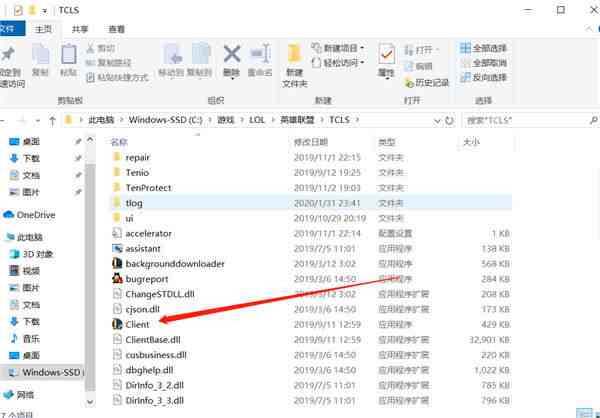The height and width of the screenshot is (418, 600).
Task: Click LOL in address path
Action: [257, 120]
